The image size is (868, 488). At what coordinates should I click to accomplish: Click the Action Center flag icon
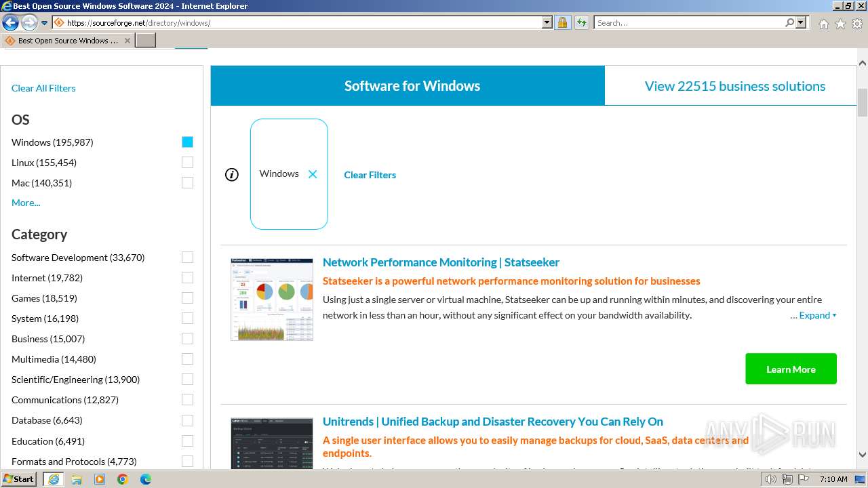pos(803,479)
